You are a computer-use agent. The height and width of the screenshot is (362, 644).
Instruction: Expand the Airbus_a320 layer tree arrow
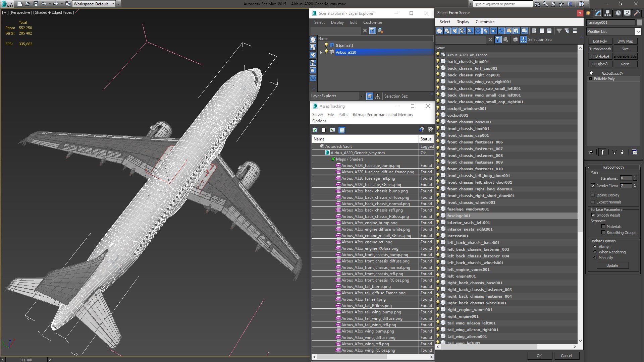[321, 52]
